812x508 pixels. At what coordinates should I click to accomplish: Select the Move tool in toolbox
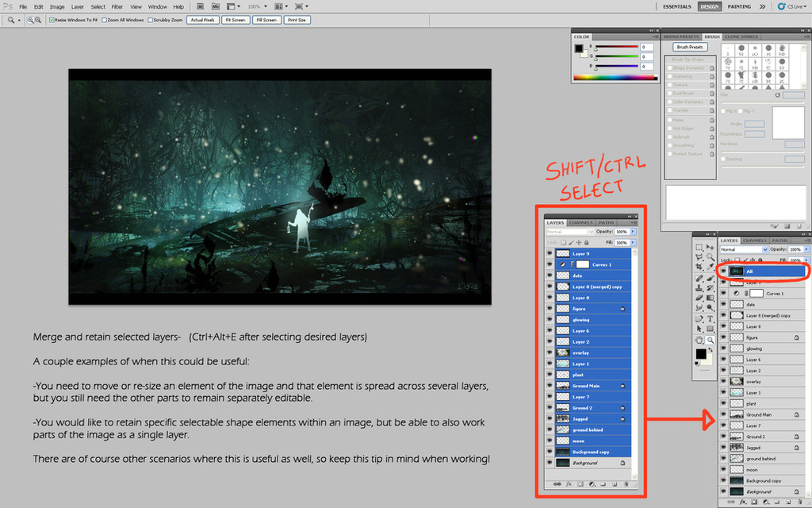(710, 248)
